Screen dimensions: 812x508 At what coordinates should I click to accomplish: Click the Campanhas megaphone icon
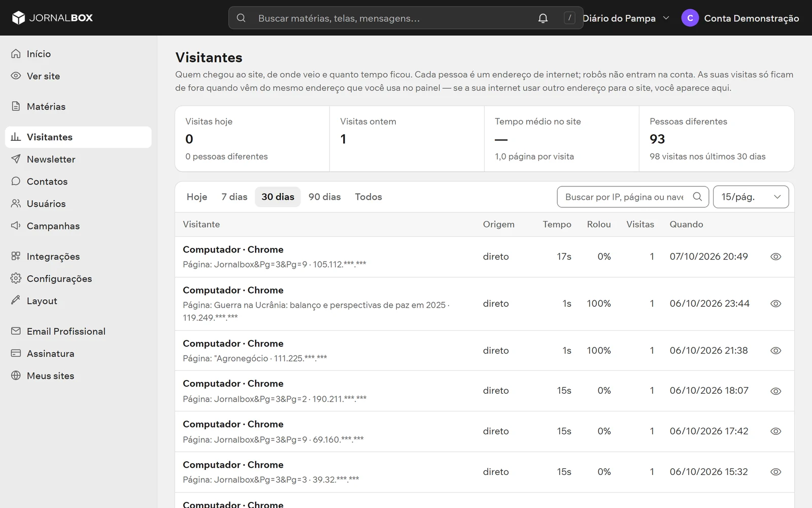point(16,226)
